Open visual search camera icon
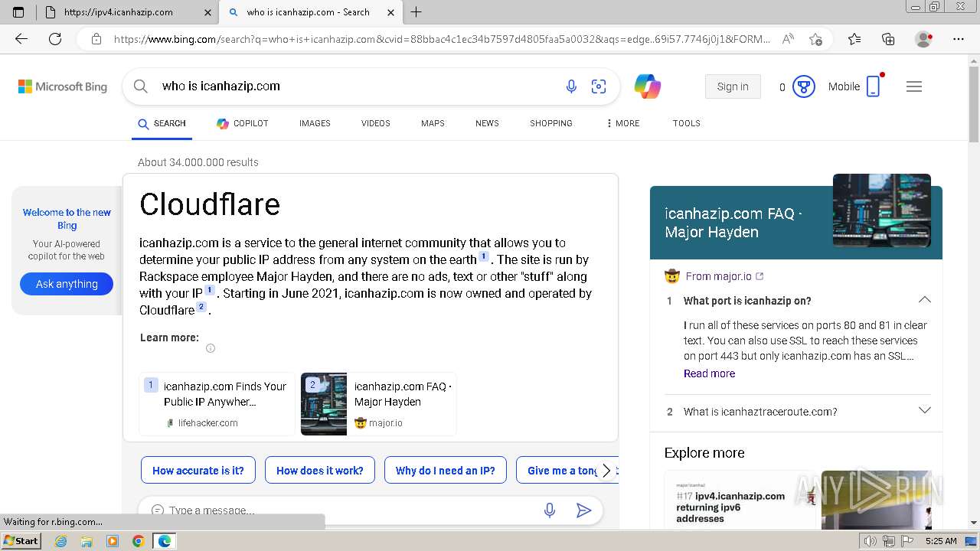 (599, 86)
